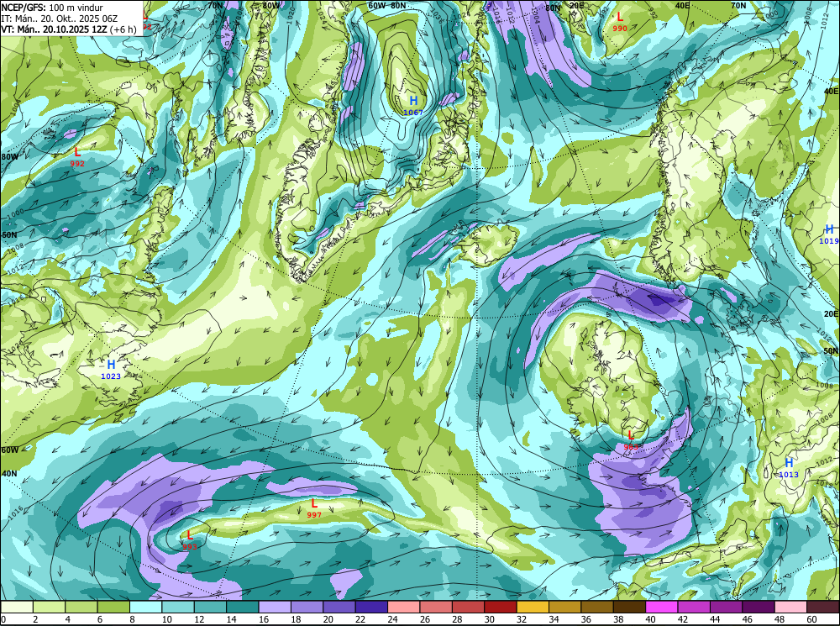The height and width of the screenshot is (626, 840).
Task: Click the "20E" label on right edge
Action: click(x=832, y=313)
